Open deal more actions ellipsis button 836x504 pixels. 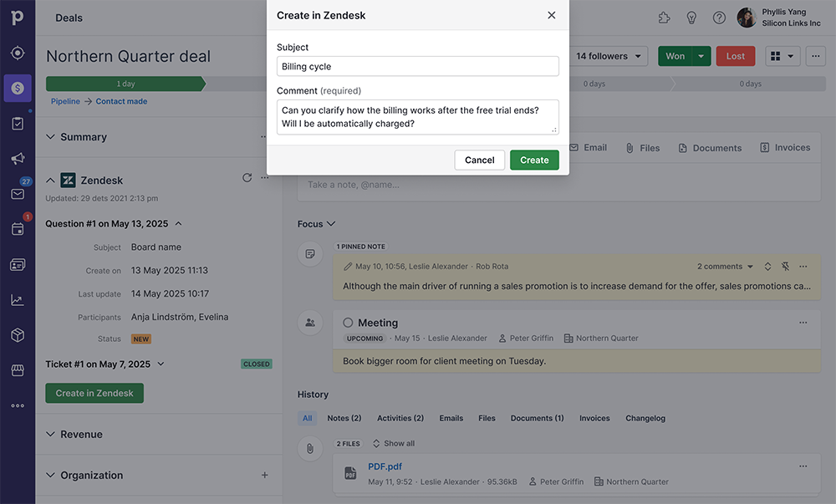[815, 56]
